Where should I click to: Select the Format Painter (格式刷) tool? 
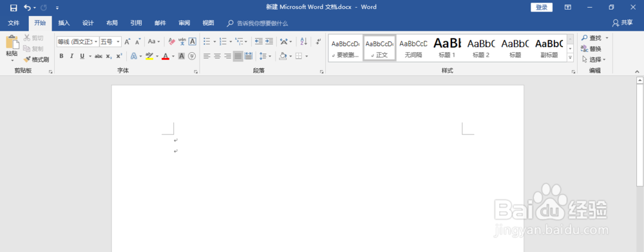[x=36, y=59]
